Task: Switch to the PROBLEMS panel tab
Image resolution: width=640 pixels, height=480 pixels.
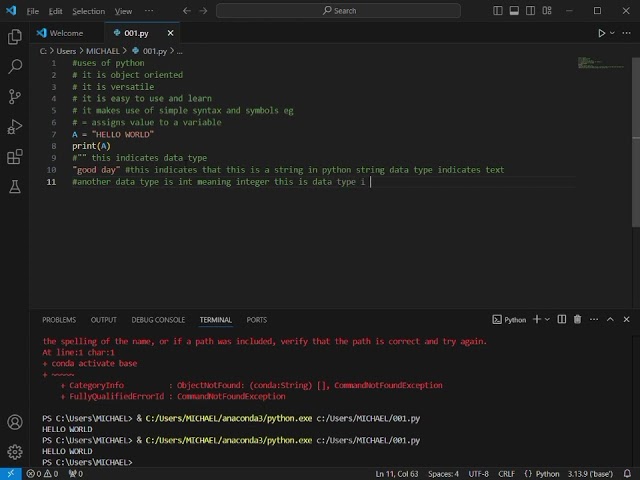Action: [x=59, y=320]
